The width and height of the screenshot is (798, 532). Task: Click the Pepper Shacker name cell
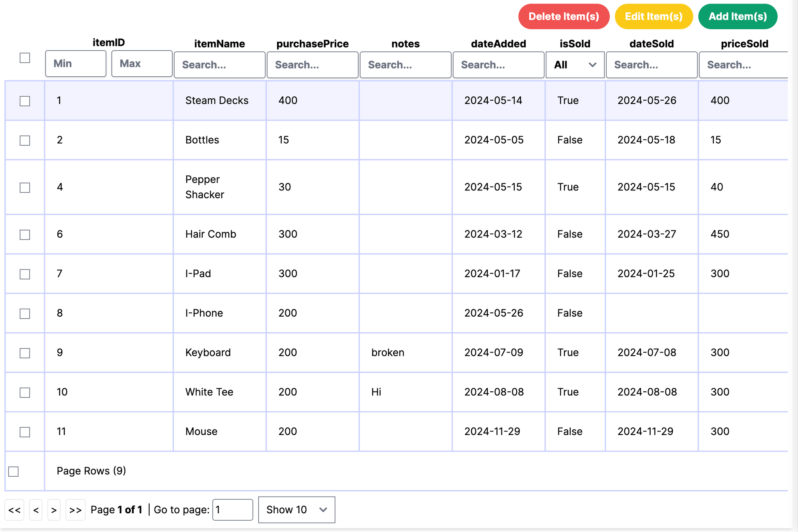point(220,187)
